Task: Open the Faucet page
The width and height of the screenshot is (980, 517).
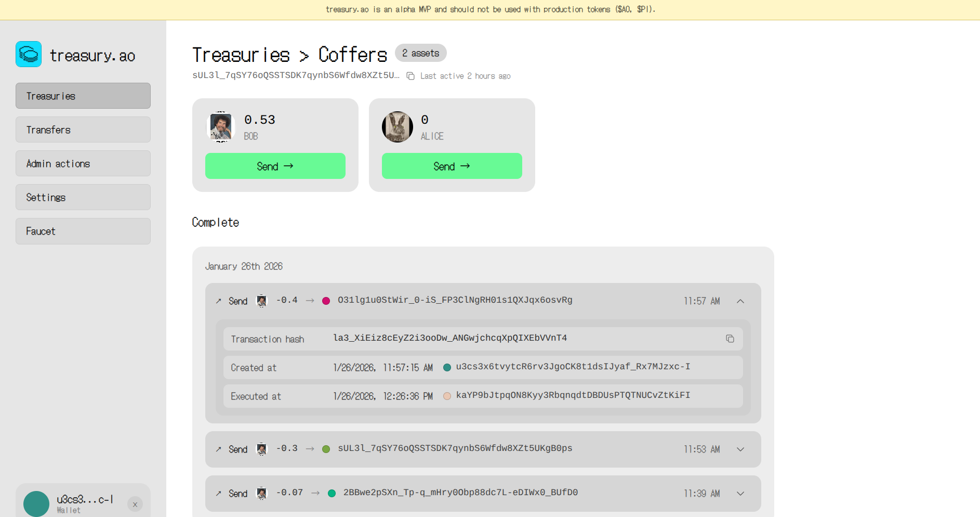Action: tap(83, 231)
